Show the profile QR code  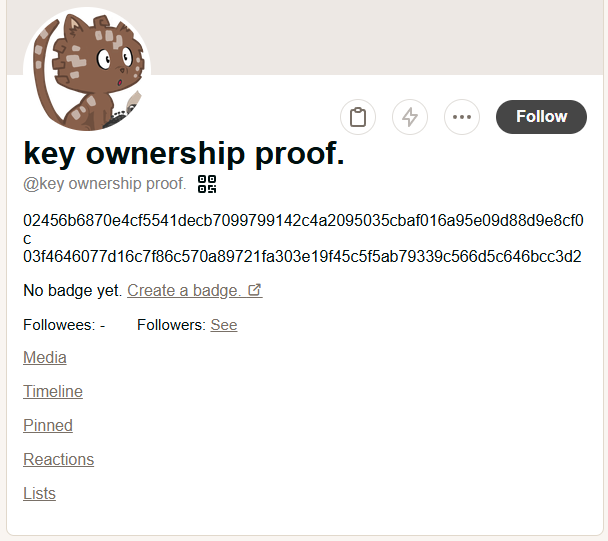(207, 183)
